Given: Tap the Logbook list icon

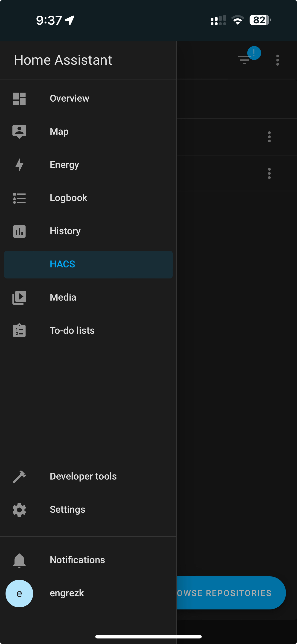Looking at the screenshot, I should pos(19,198).
